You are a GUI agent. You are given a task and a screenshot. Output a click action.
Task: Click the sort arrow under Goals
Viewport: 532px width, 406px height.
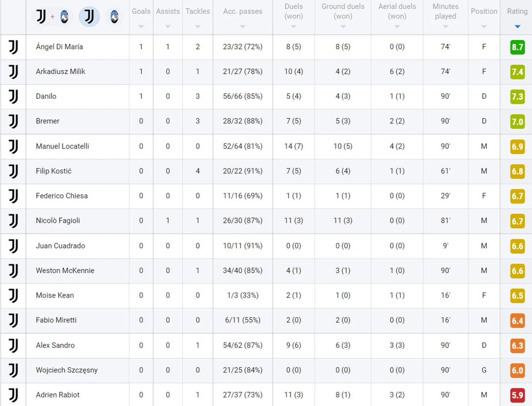141,27
